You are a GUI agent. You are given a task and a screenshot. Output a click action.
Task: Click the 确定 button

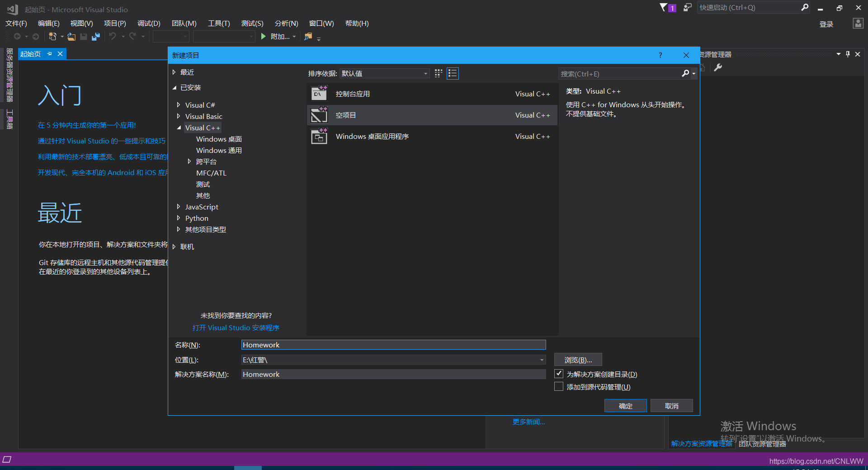626,406
